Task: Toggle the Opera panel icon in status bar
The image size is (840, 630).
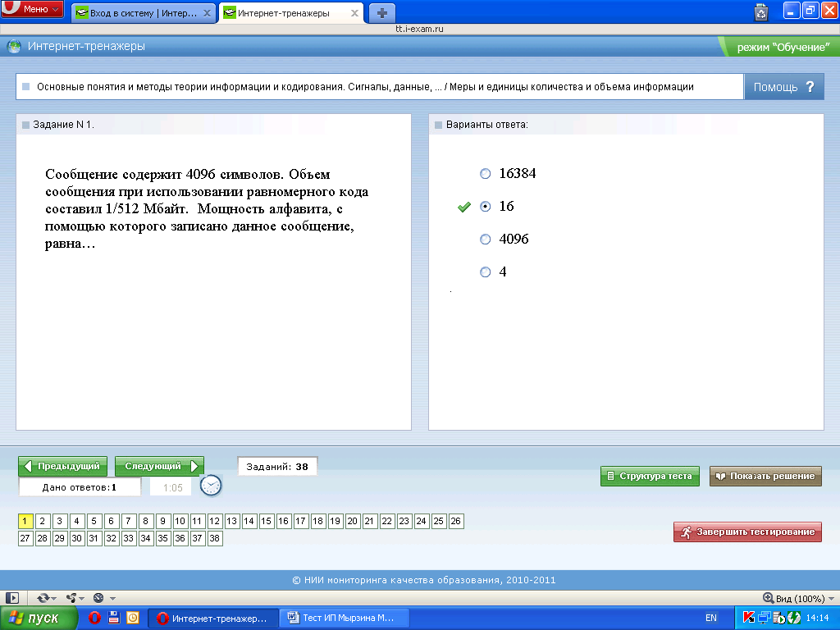Action: 12,598
